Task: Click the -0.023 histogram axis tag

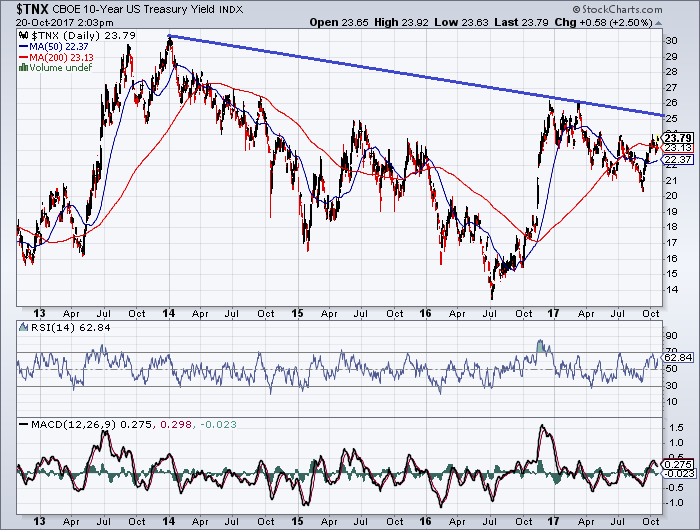Action: [677, 473]
